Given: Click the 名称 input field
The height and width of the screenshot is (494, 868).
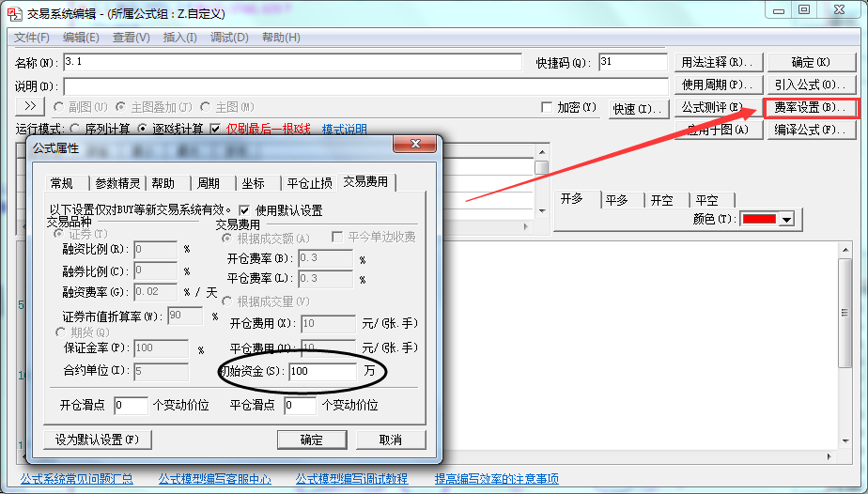Looking at the screenshot, I should click(x=293, y=62).
